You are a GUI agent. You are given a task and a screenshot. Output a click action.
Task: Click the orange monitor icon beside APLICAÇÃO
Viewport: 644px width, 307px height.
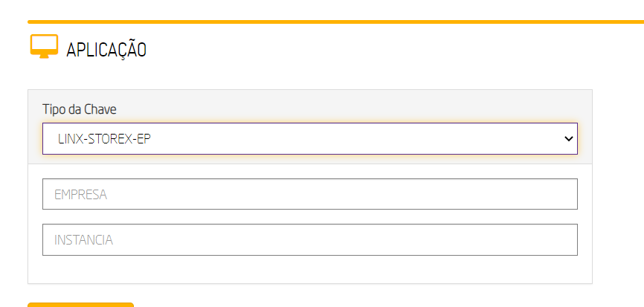(x=44, y=47)
